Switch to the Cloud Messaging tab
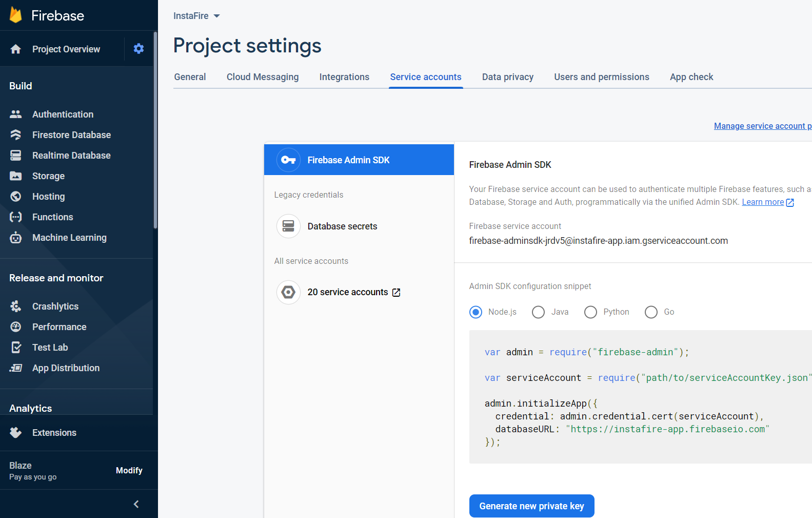The image size is (812, 518). [x=263, y=77]
